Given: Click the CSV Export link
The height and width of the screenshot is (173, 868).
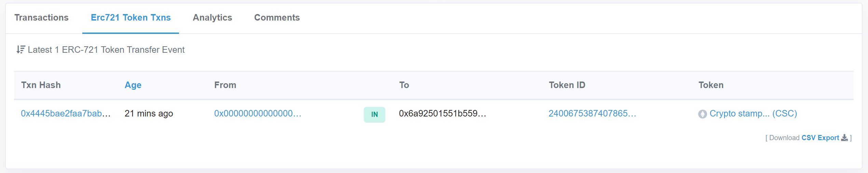Looking at the screenshot, I should [x=820, y=138].
